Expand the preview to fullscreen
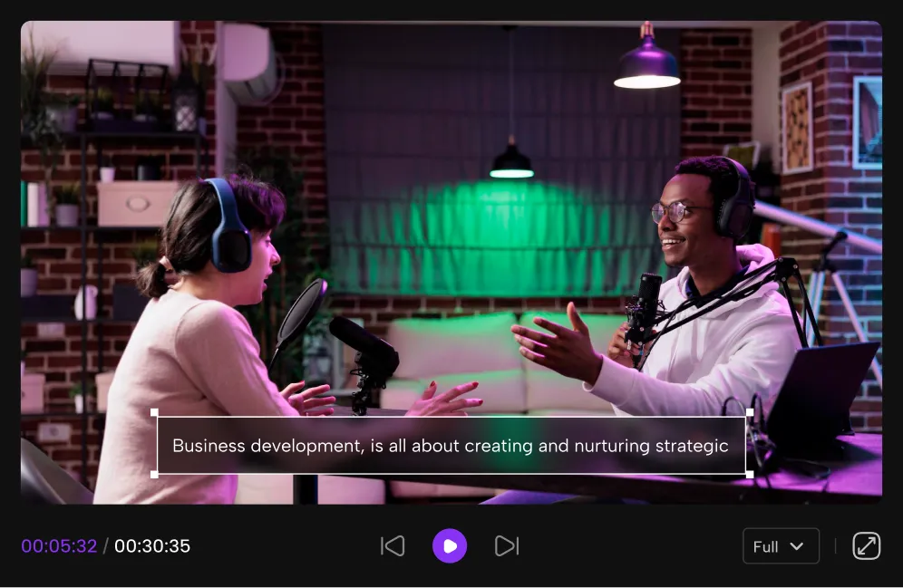 coord(866,545)
